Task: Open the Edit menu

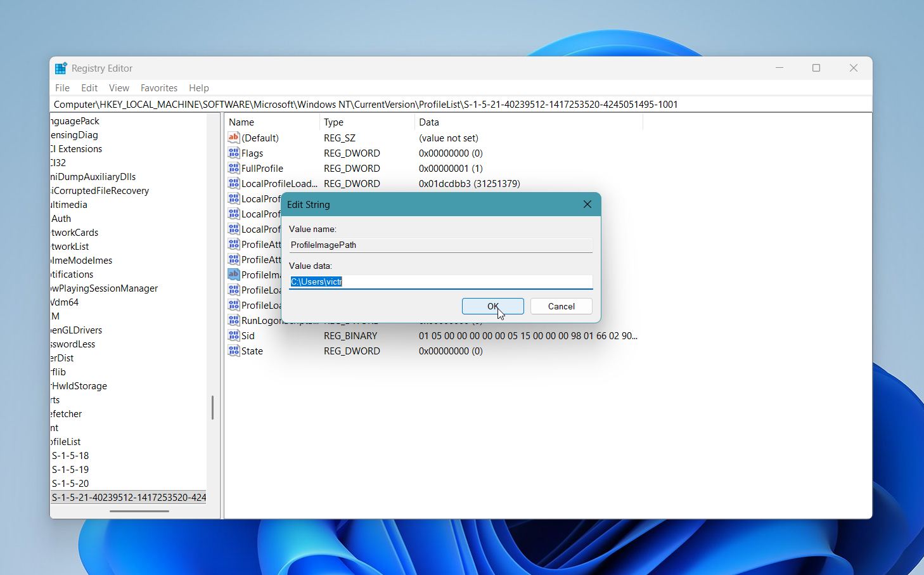Action: pos(89,88)
